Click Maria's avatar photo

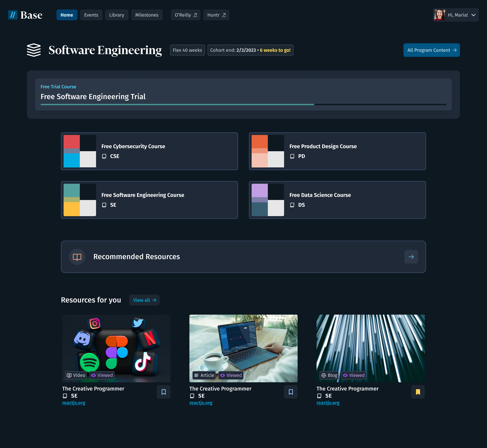click(440, 15)
